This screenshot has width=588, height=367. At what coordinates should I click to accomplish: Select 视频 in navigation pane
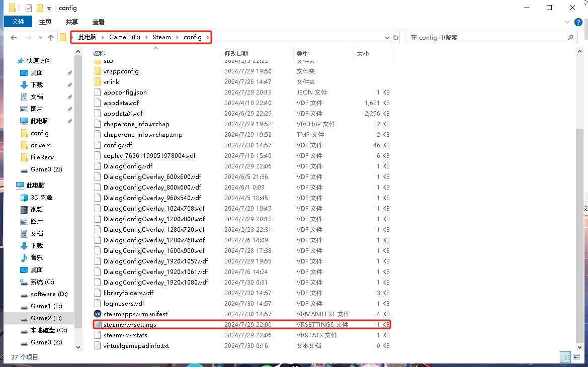pyautogui.click(x=37, y=210)
